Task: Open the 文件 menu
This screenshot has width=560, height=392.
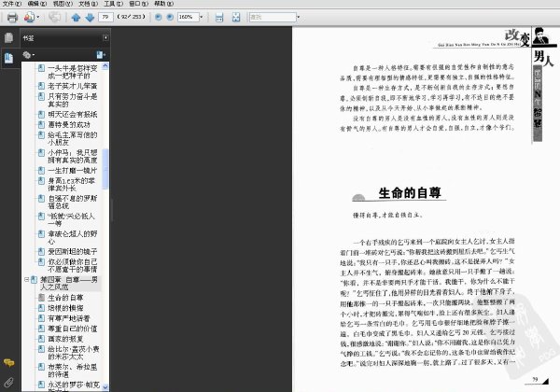Action: [12, 4]
